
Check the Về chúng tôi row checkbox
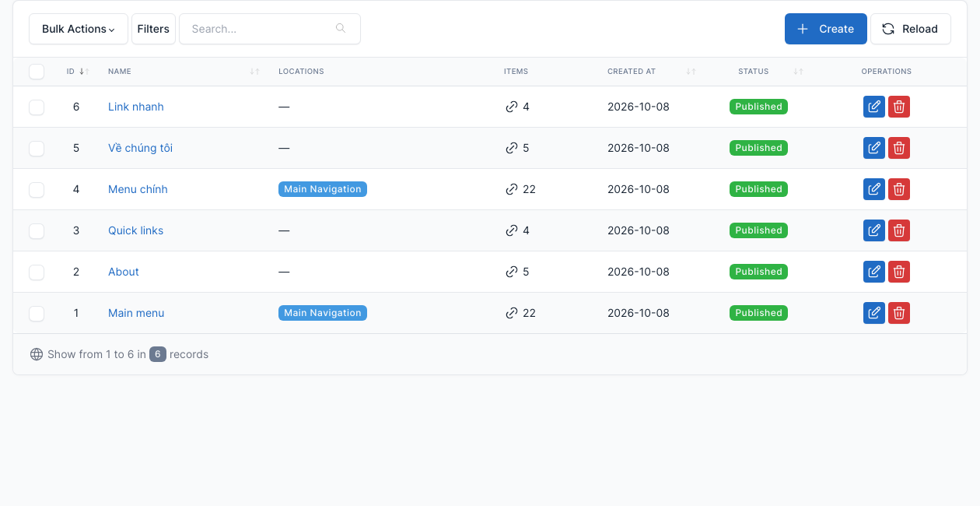tap(37, 148)
